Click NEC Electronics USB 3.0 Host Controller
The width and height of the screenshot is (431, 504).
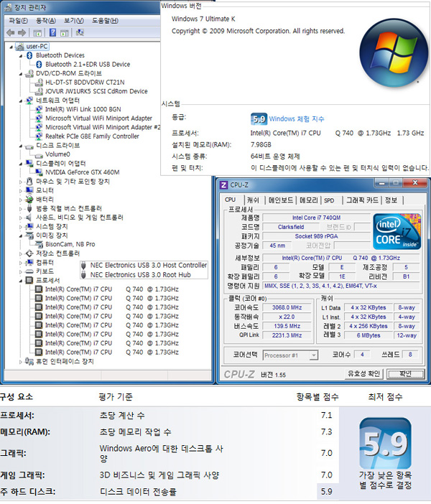coord(148,265)
